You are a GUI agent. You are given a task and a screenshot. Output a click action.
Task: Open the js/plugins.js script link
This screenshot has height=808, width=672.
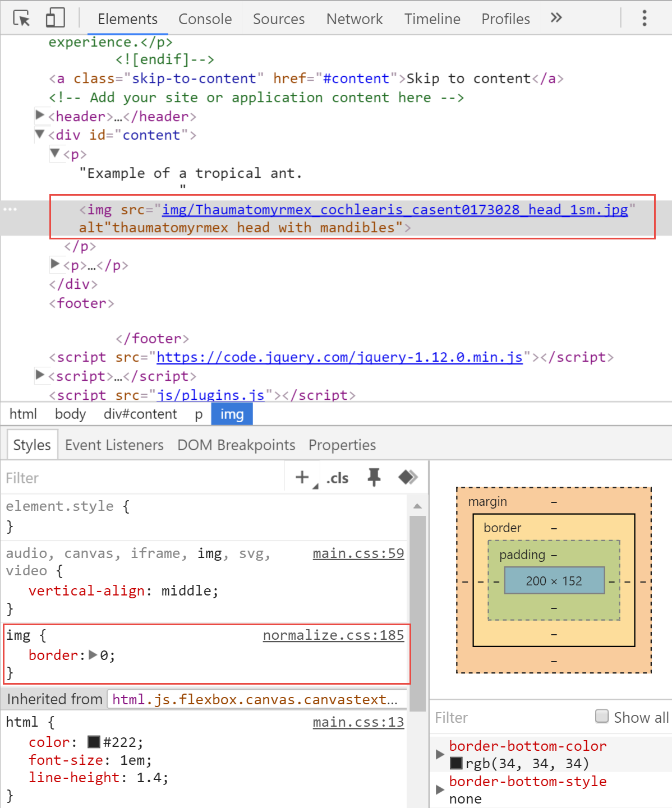point(210,395)
